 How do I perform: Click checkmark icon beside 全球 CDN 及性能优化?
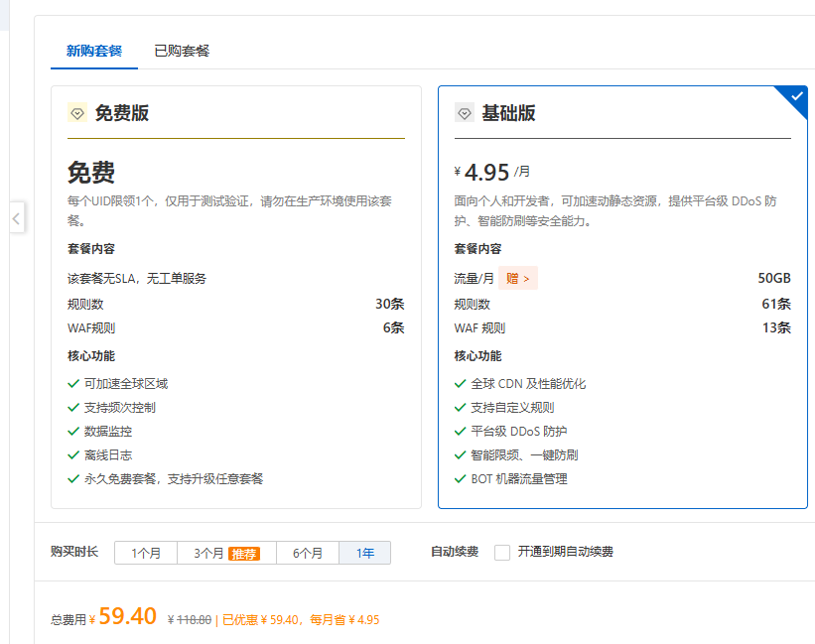coord(460,384)
